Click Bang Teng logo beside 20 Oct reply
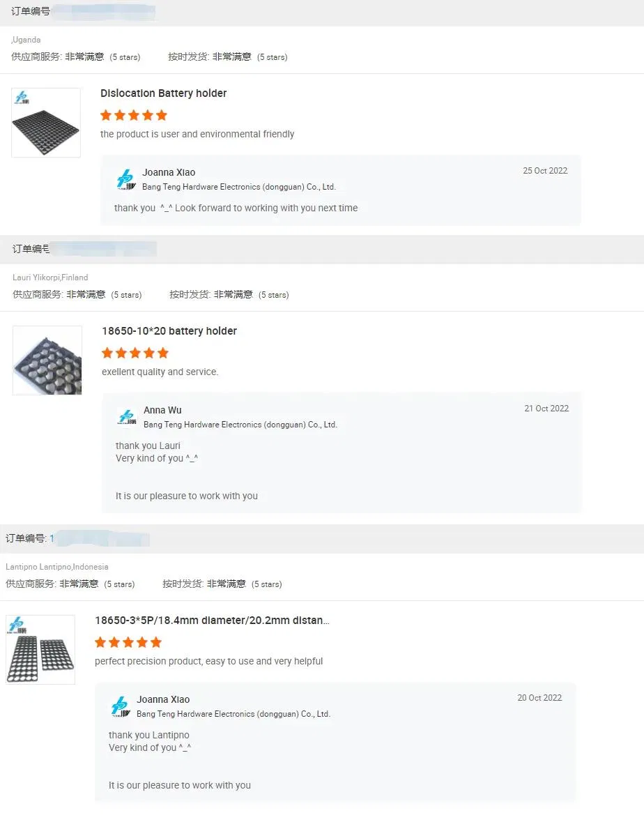The image size is (644, 829). 120,707
